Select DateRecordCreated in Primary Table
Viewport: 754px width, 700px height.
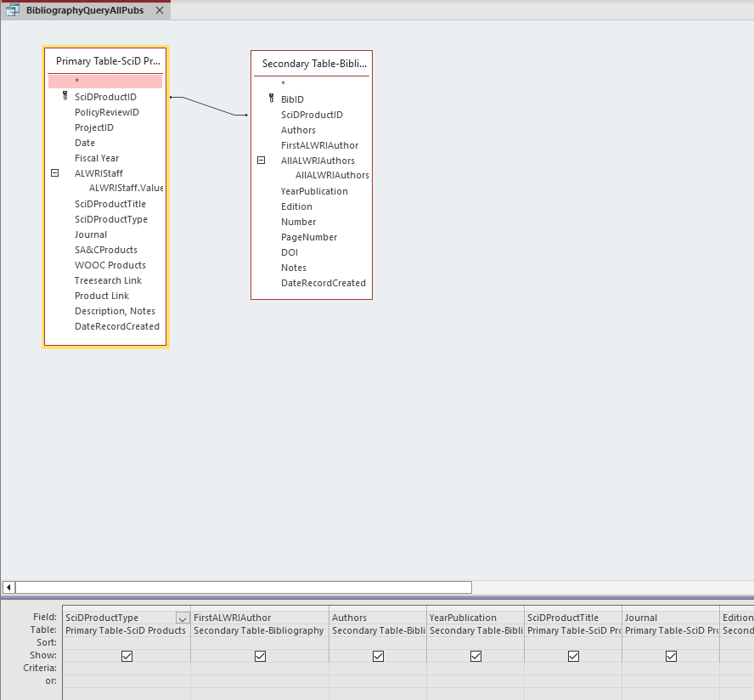click(117, 327)
